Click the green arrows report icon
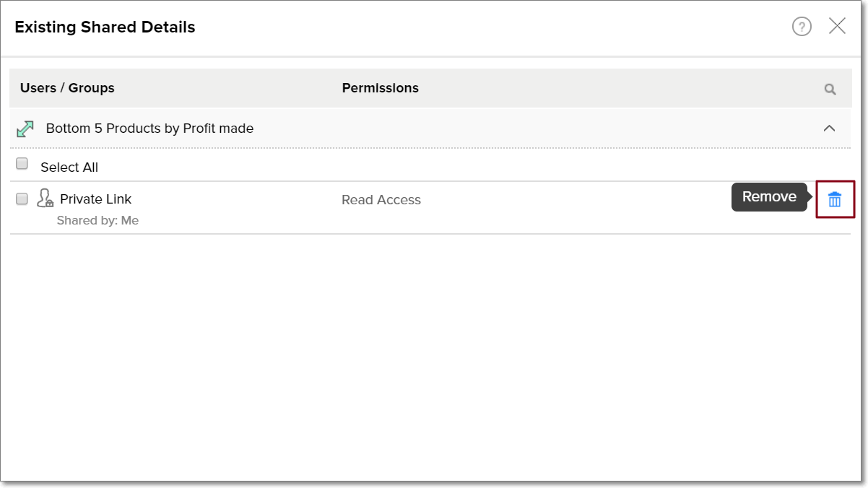The width and height of the screenshot is (868, 488). (25, 128)
